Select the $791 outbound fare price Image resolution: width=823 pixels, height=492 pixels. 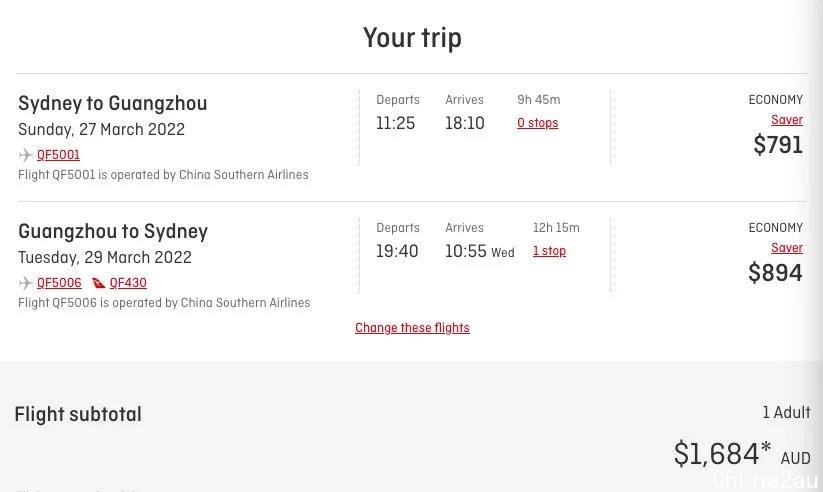[778, 144]
